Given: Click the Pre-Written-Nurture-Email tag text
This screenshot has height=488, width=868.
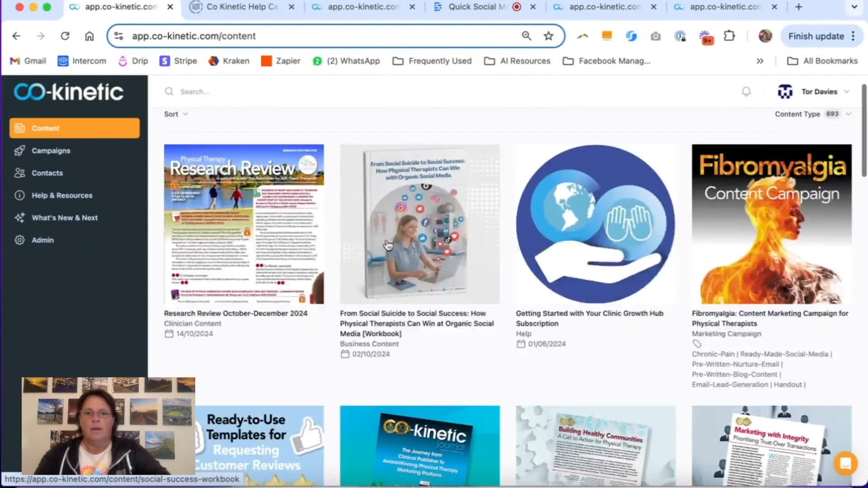Looking at the screenshot, I should click(735, 365).
